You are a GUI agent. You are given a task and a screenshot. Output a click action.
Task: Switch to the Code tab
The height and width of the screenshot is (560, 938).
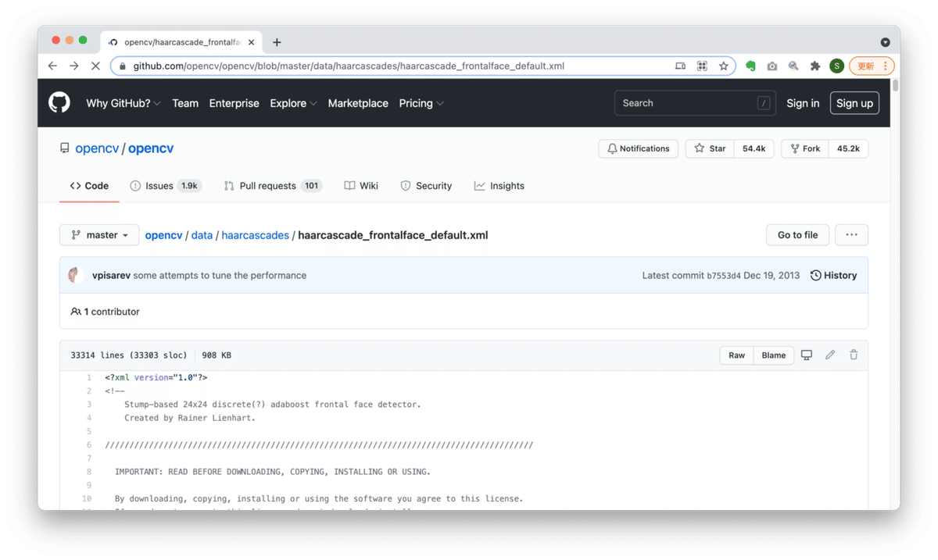coord(89,186)
